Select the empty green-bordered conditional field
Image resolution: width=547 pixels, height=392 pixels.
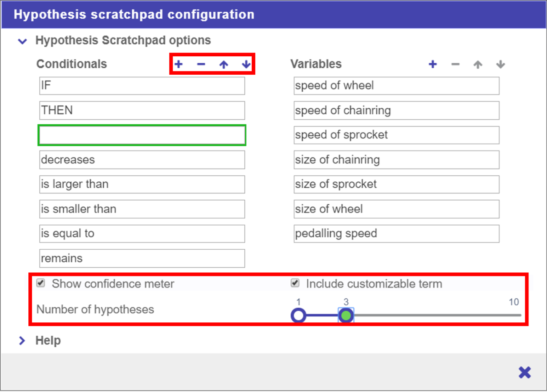[142, 135]
